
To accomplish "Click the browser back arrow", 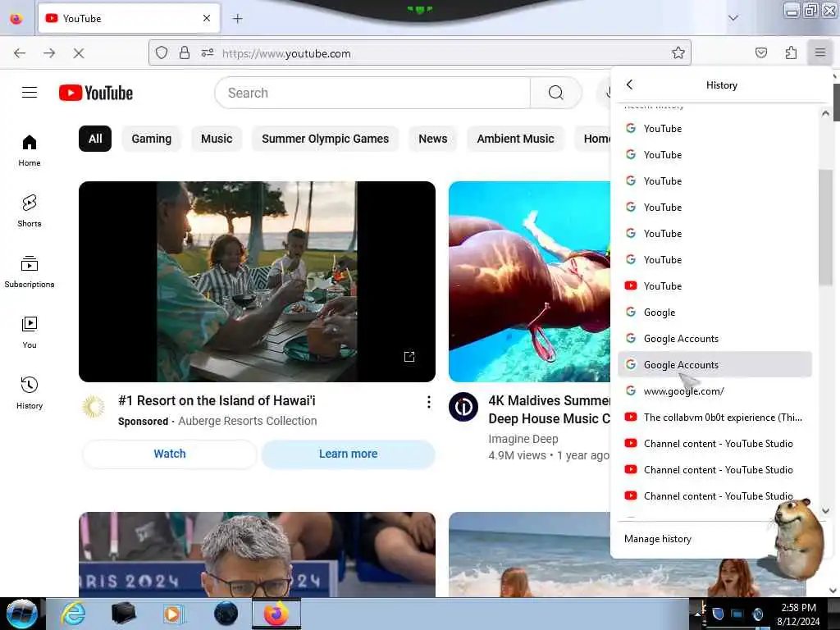I will pyautogui.click(x=20, y=52).
